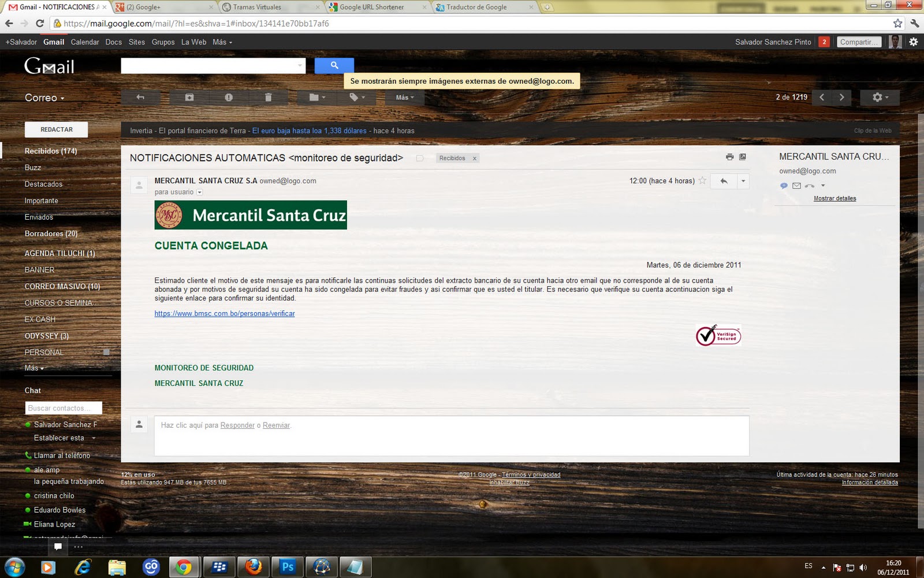Open Recibidos (174) inbox label
The height and width of the screenshot is (578, 924).
click(x=51, y=151)
